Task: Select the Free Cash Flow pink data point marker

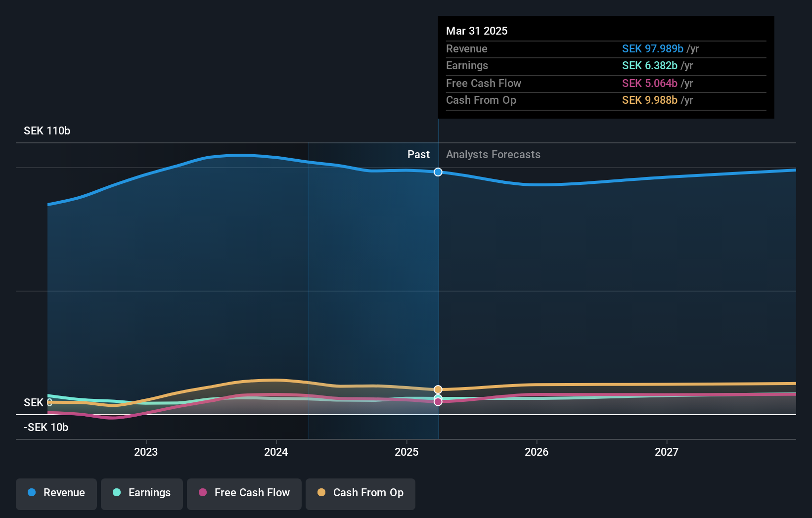Action: [438, 402]
